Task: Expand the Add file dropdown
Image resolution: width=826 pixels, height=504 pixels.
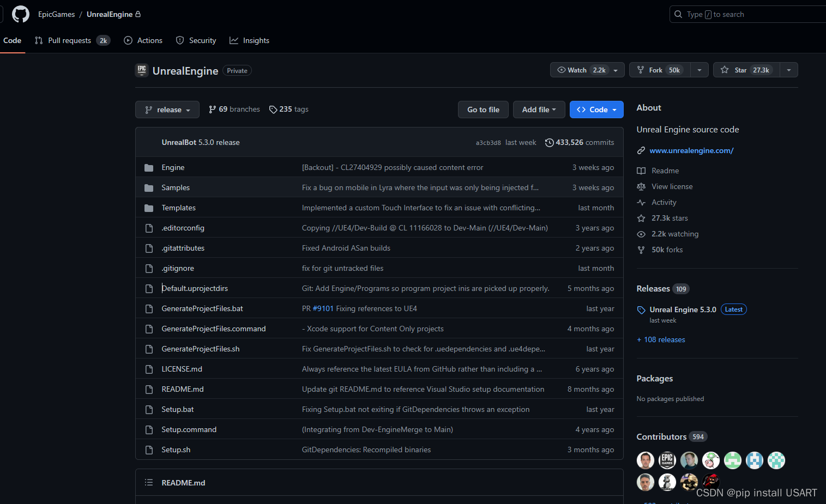Action: click(x=539, y=110)
